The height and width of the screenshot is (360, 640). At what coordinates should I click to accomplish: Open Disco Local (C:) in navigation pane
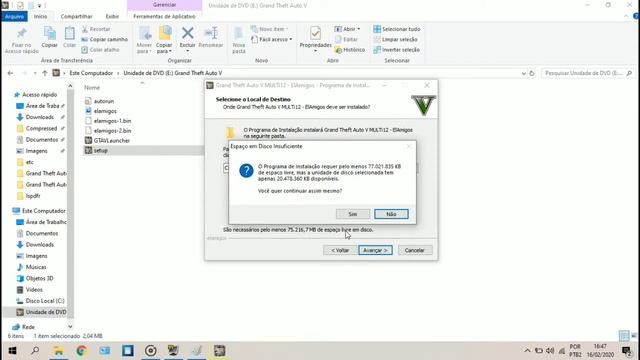point(45,301)
